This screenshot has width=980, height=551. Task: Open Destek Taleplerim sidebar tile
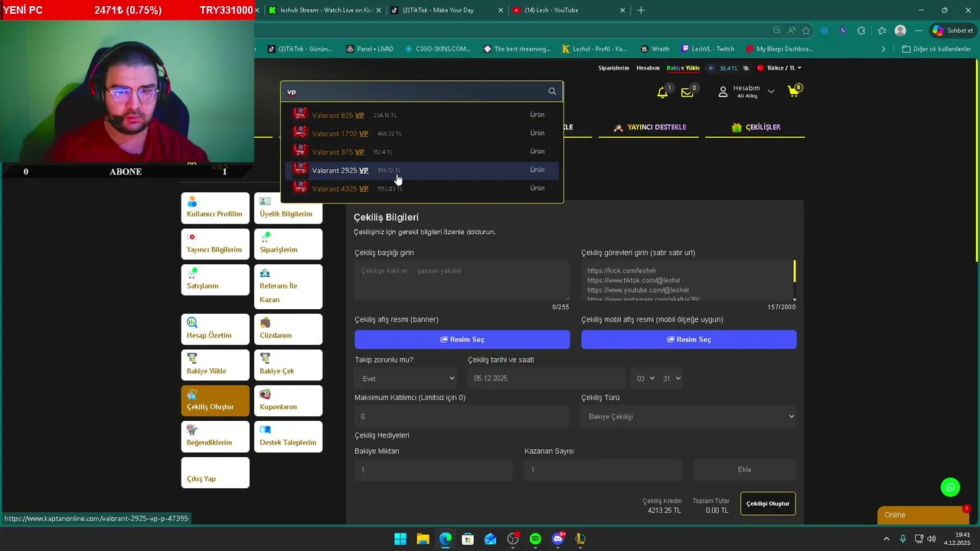[x=288, y=437]
